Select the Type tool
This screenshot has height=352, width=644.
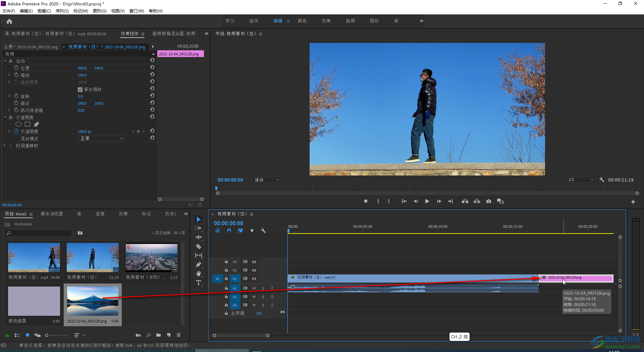[199, 283]
